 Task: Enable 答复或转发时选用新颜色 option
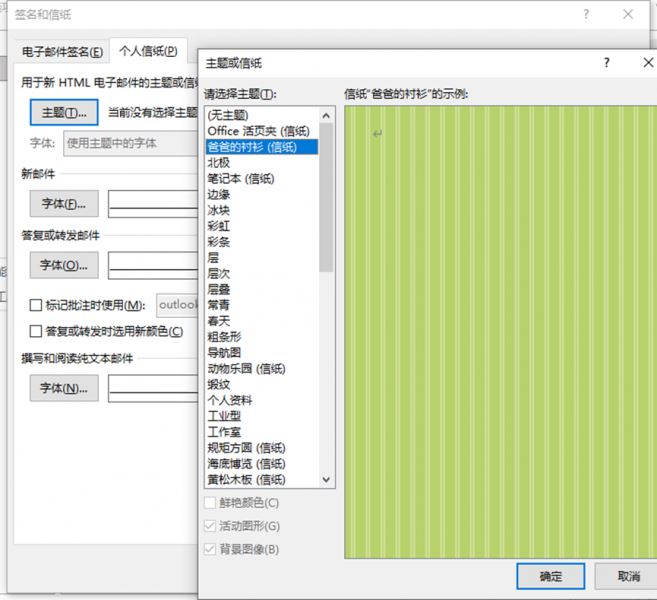pyautogui.click(x=37, y=331)
